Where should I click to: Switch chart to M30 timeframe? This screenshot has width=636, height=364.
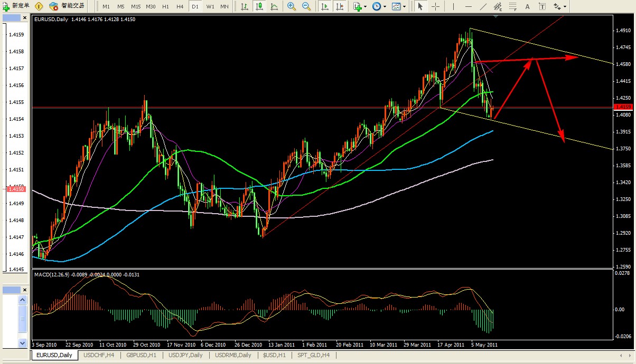151,6
